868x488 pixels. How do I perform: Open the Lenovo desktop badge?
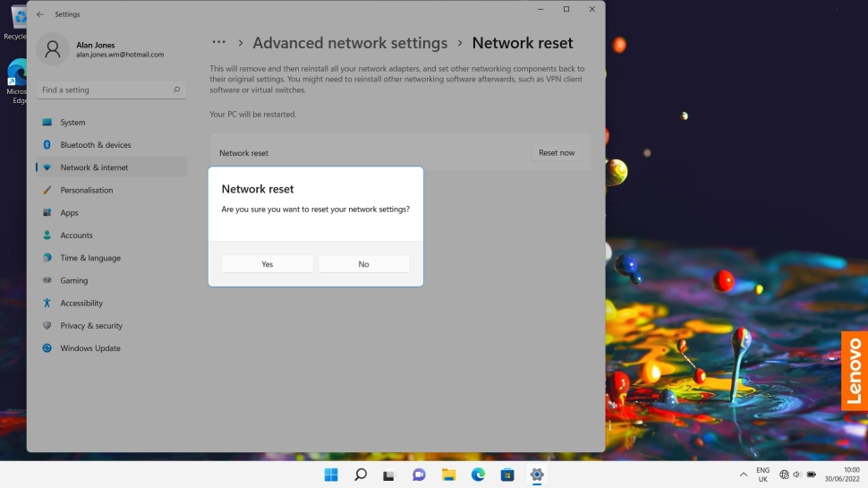[855, 371]
